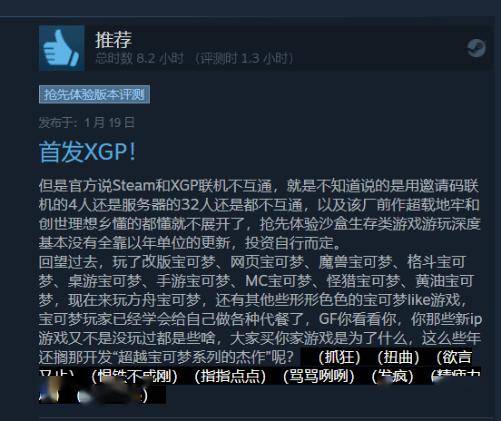501x421 pixels.
Task: Click the review line ending 投资自行而定
Action: coord(189,243)
